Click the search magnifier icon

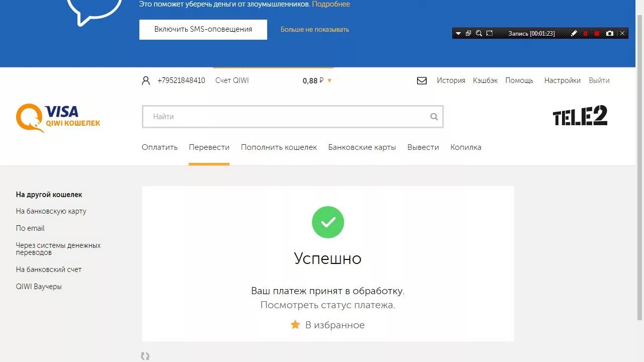434,117
